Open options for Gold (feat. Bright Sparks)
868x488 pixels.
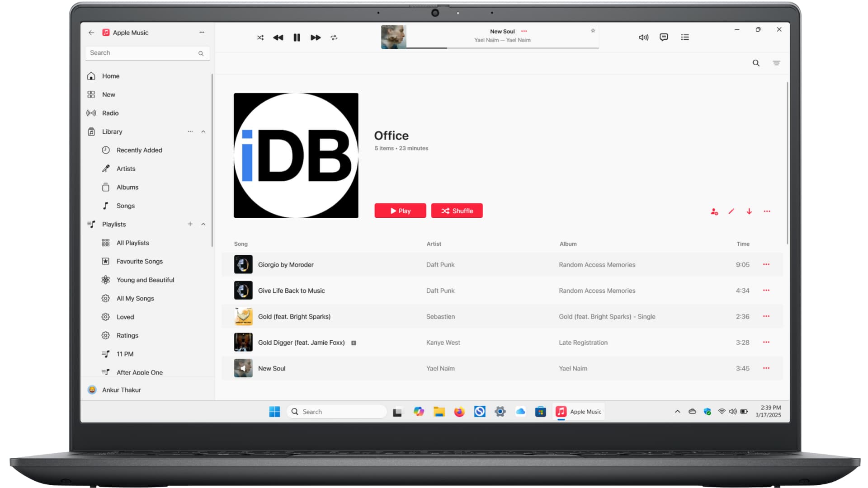[x=766, y=316]
